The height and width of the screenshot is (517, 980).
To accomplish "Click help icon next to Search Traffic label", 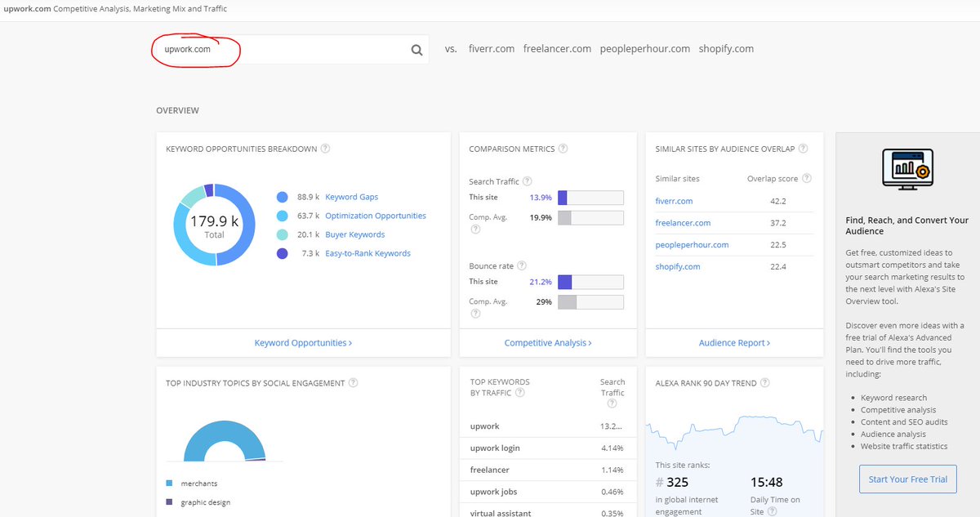I will coord(527,181).
